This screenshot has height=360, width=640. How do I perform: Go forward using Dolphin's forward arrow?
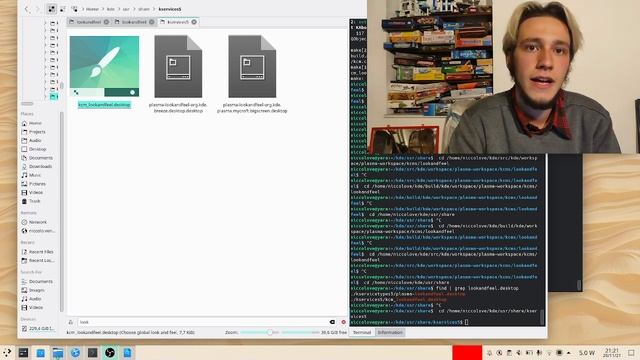37,9
